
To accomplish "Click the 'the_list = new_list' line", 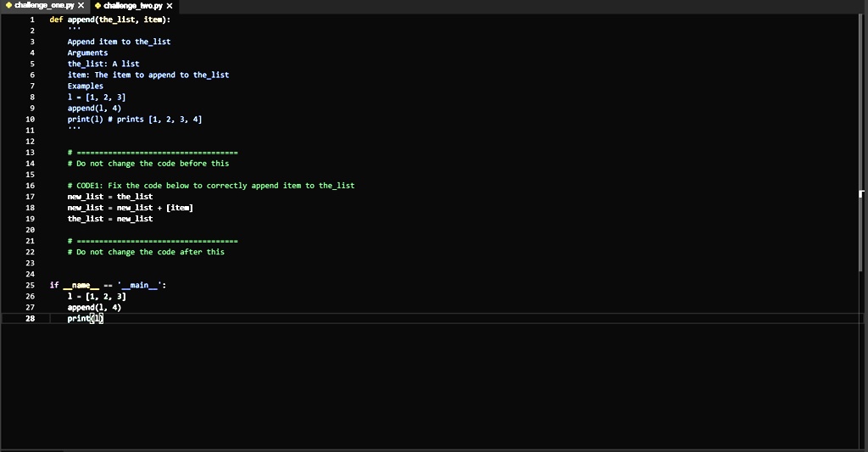I will pyautogui.click(x=110, y=219).
